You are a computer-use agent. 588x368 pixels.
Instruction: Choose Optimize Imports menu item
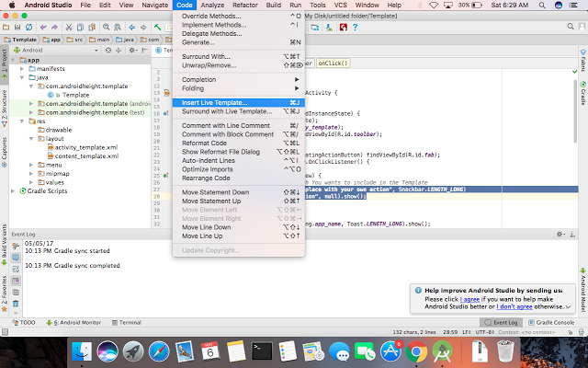239,169
